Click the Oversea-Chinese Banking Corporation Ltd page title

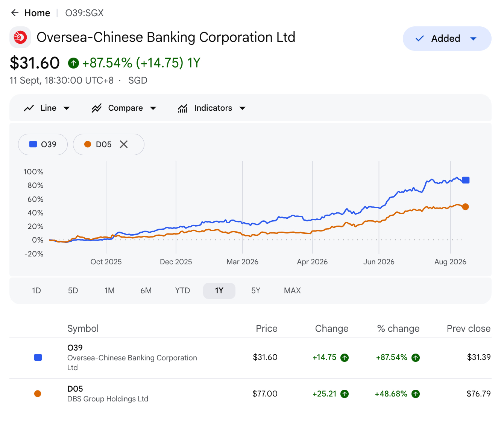click(166, 37)
